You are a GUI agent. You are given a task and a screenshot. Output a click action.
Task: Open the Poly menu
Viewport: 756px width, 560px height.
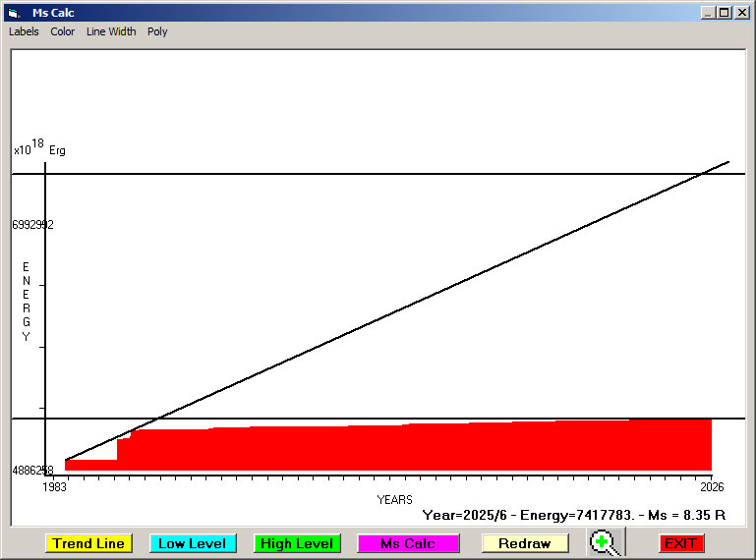157,31
